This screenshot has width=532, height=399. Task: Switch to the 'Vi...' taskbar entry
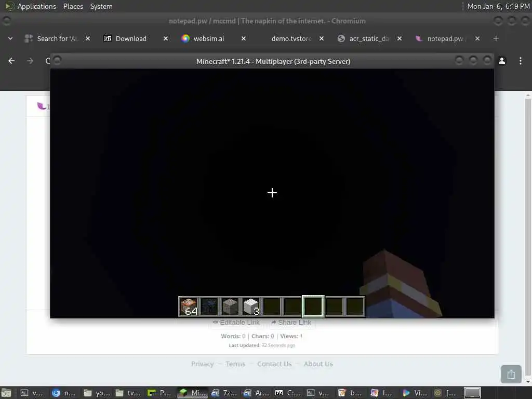415,393
